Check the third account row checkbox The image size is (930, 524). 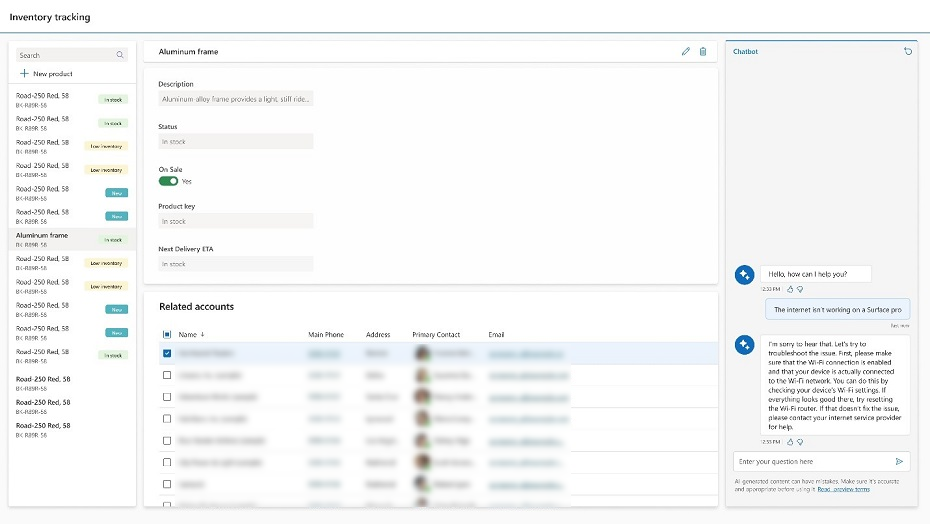coord(167,397)
